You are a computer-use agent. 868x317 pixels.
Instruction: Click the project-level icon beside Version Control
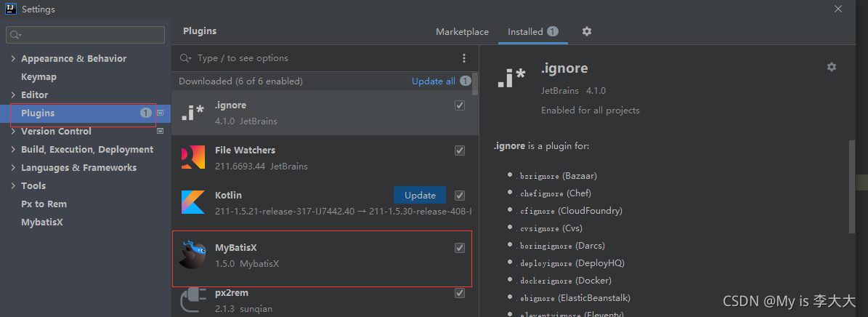tap(161, 132)
